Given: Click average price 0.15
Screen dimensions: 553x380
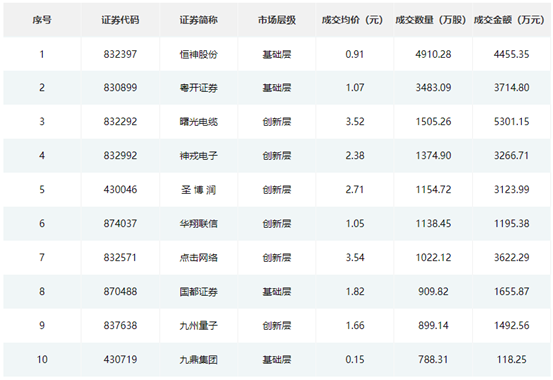Looking at the screenshot, I should pyautogui.click(x=355, y=360).
